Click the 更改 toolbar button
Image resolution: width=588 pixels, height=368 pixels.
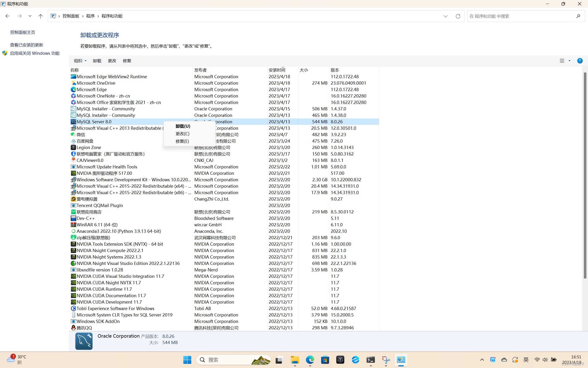tap(112, 61)
